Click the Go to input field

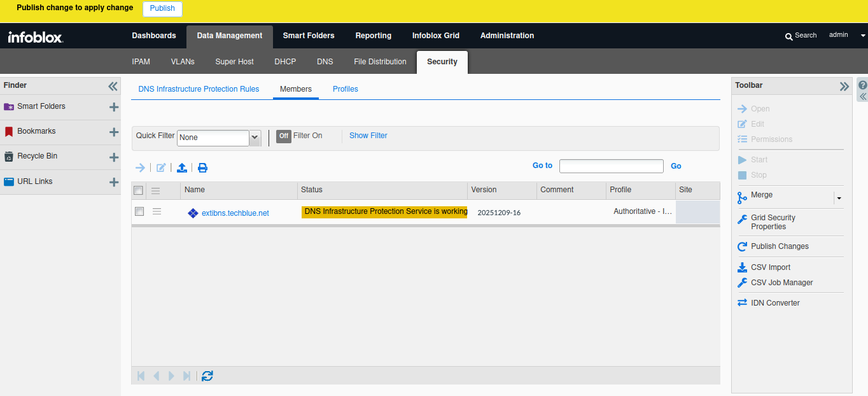coord(611,166)
